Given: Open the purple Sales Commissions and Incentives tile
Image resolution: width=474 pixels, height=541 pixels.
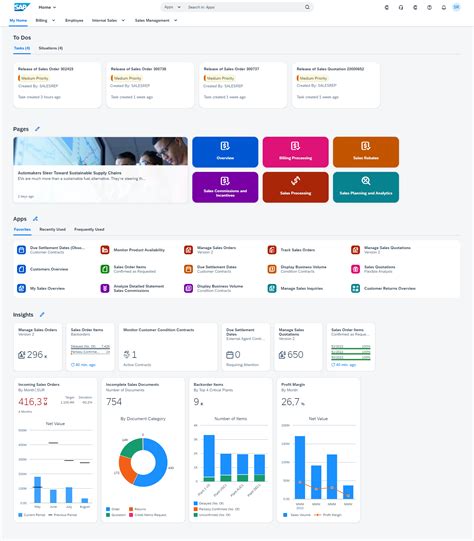Looking at the screenshot, I should 225,187.
